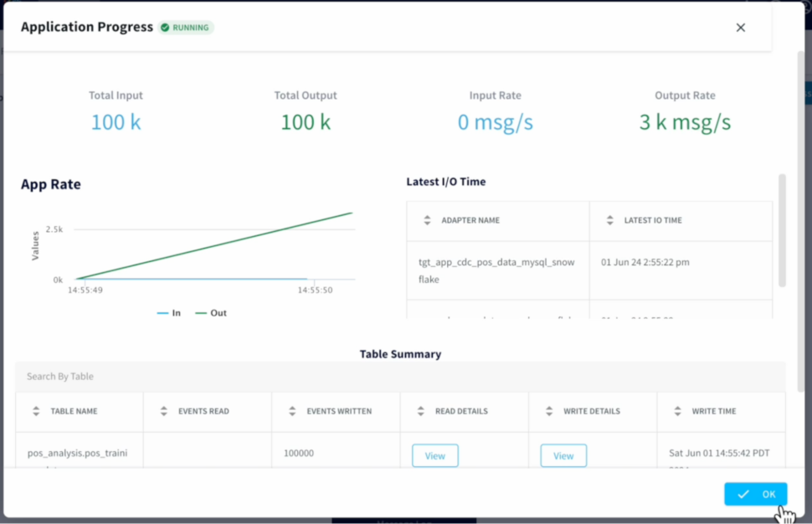
Task: Click View button under Write Details
Action: tap(563, 455)
